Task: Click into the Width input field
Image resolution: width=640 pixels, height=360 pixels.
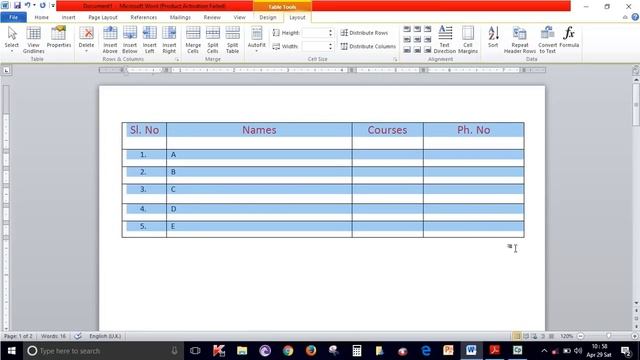Action: (315, 47)
